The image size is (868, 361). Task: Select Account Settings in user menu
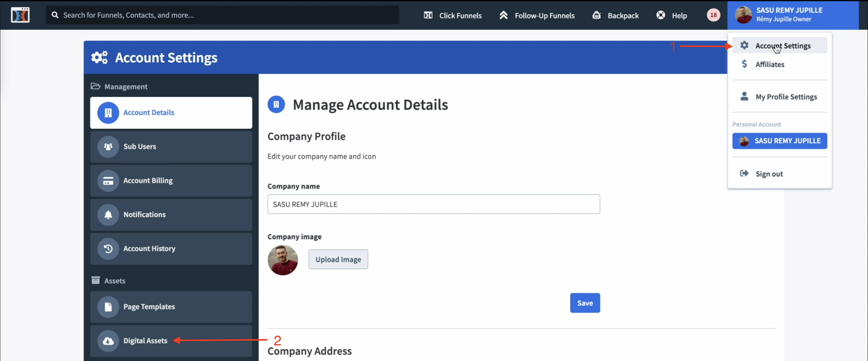pyautogui.click(x=782, y=46)
